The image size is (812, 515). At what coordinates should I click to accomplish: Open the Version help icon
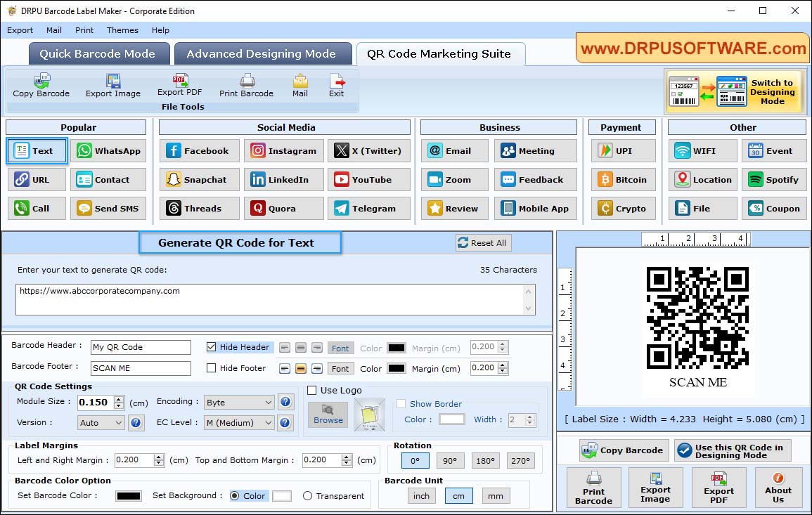[136, 422]
